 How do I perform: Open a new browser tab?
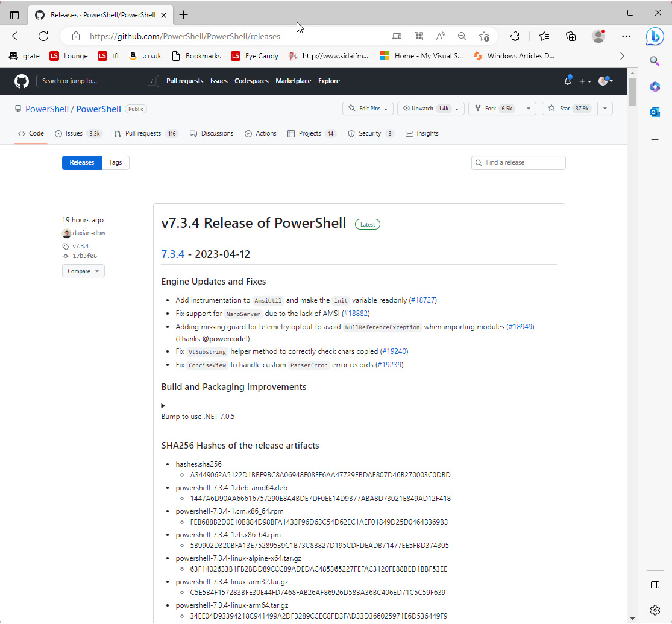coord(183,15)
